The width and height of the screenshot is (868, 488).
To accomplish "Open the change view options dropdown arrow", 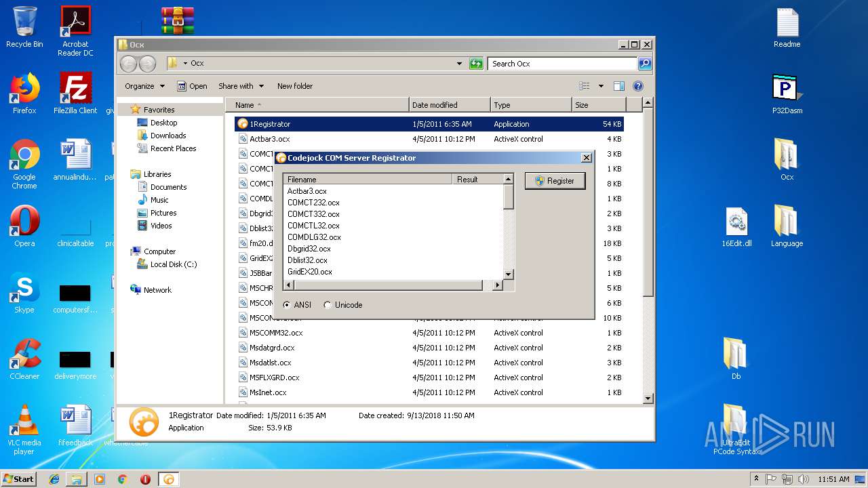I will pyautogui.click(x=601, y=86).
